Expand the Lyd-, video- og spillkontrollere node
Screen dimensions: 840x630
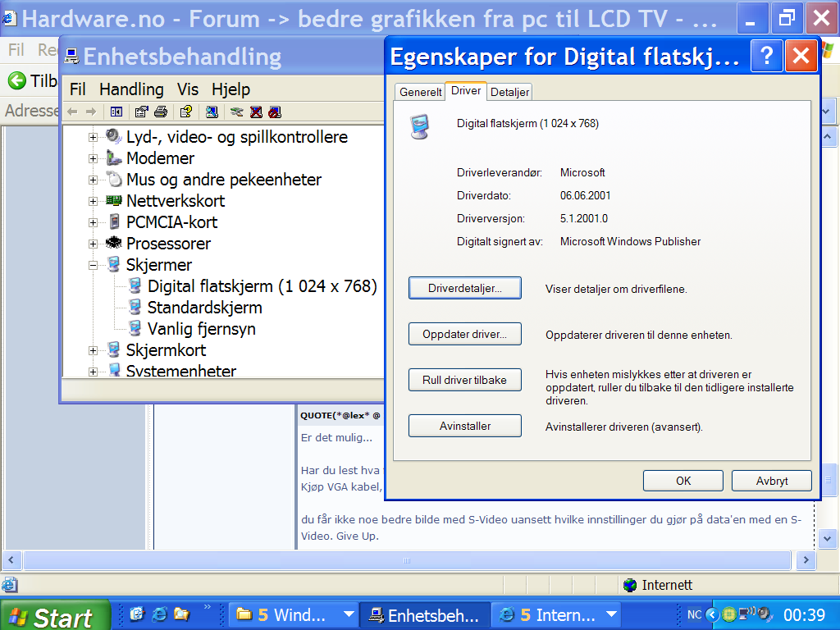[x=93, y=137]
